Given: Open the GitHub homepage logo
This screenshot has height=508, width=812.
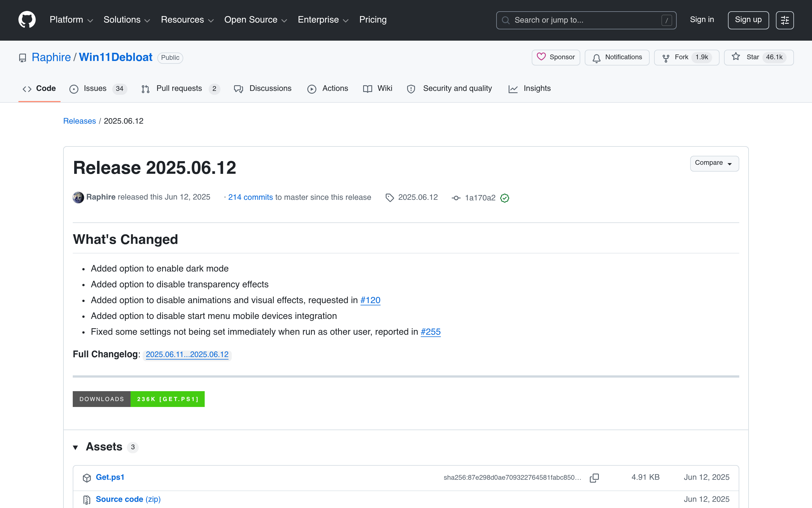Looking at the screenshot, I should tap(27, 20).
